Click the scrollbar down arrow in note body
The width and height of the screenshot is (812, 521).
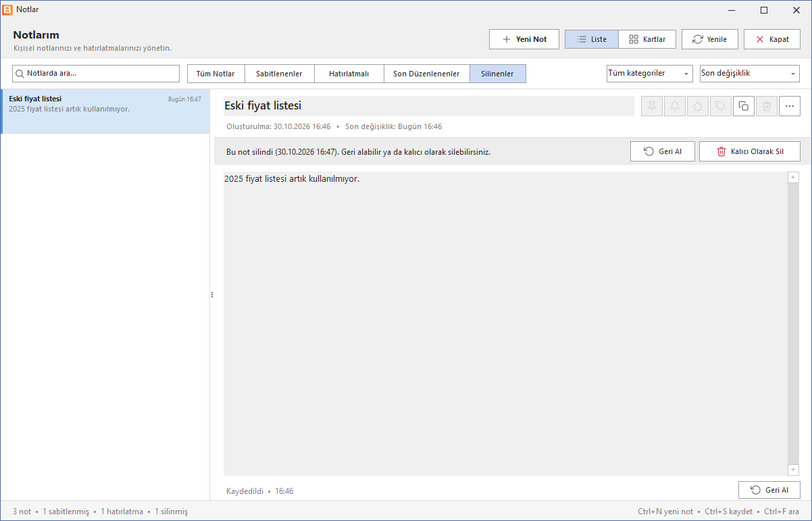[x=793, y=470]
